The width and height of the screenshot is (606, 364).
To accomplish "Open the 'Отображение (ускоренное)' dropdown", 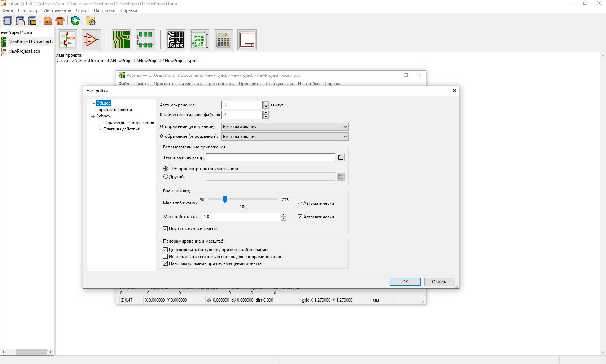I will pos(285,127).
